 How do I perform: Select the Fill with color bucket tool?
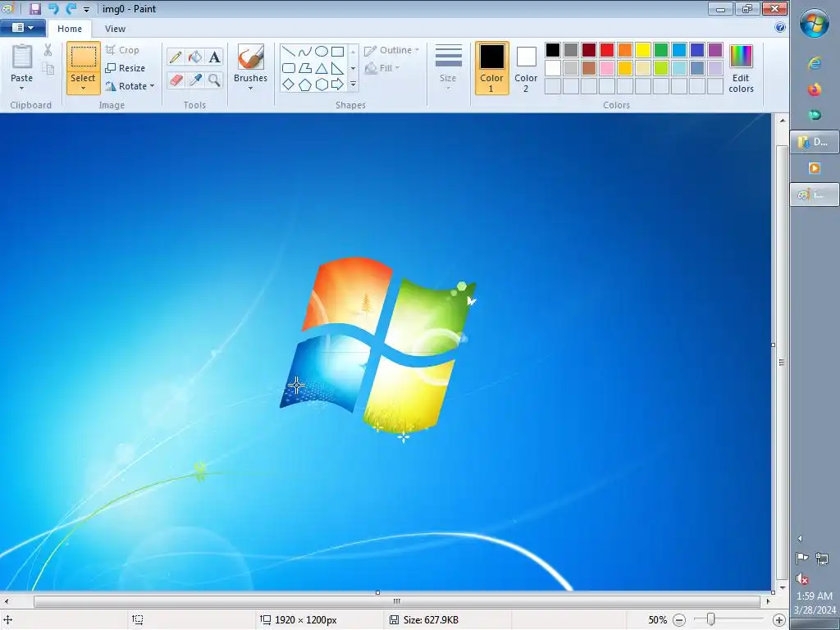pos(195,57)
